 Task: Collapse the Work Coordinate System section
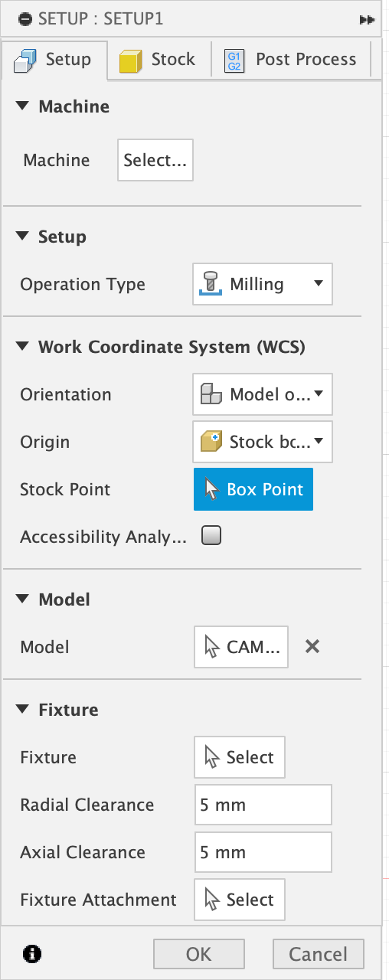click(x=22, y=347)
